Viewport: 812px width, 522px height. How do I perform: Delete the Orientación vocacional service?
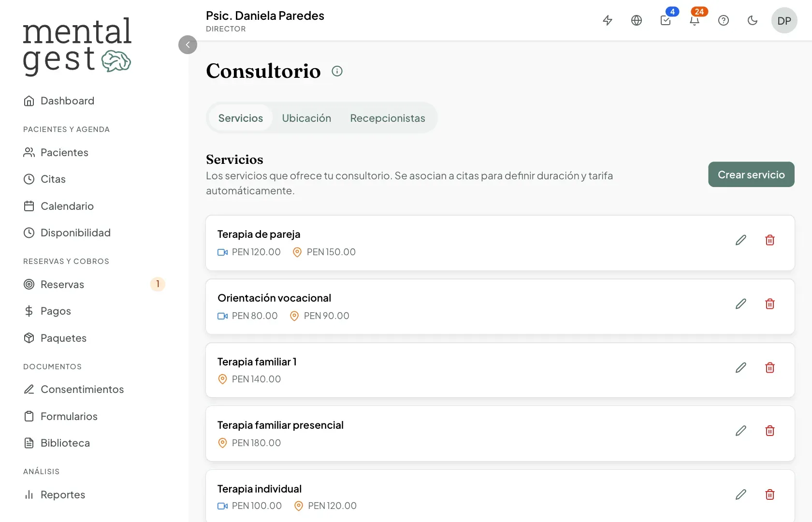pos(770,304)
